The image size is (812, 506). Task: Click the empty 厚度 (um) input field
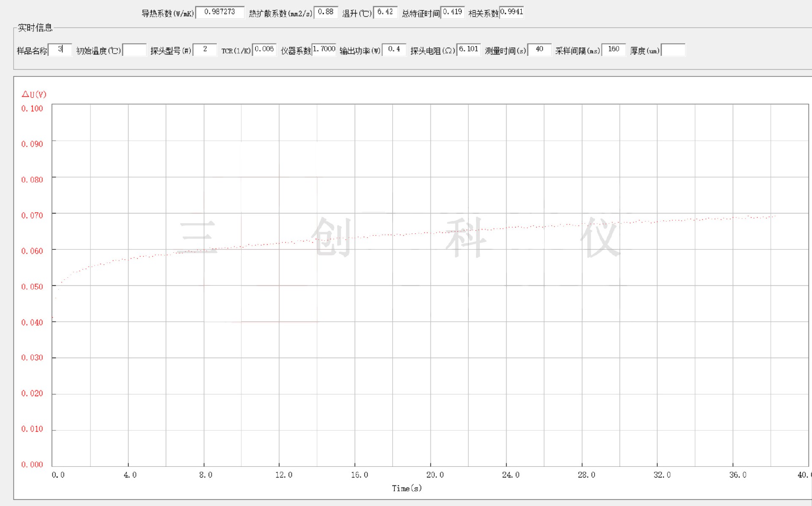[x=673, y=50]
